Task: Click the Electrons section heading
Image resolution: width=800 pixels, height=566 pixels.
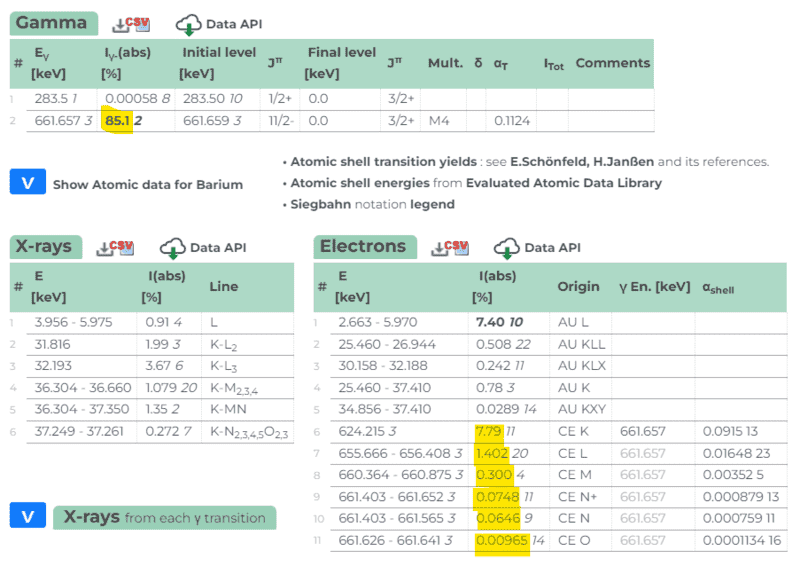Action: click(365, 247)
